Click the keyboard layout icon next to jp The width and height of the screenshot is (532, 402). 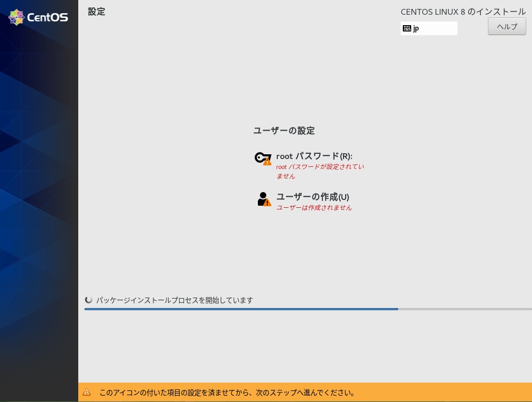point(407,28)
